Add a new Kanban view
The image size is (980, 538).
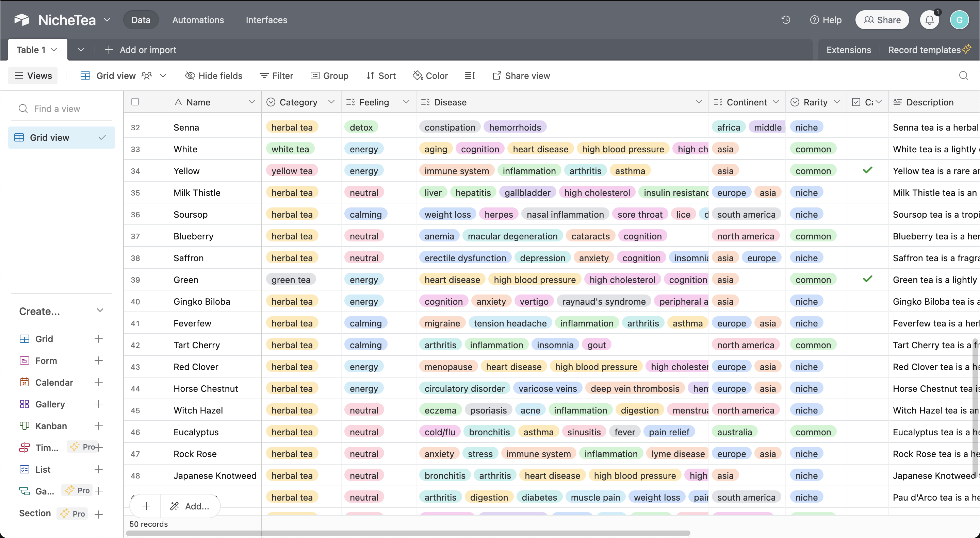click(99, 426)
